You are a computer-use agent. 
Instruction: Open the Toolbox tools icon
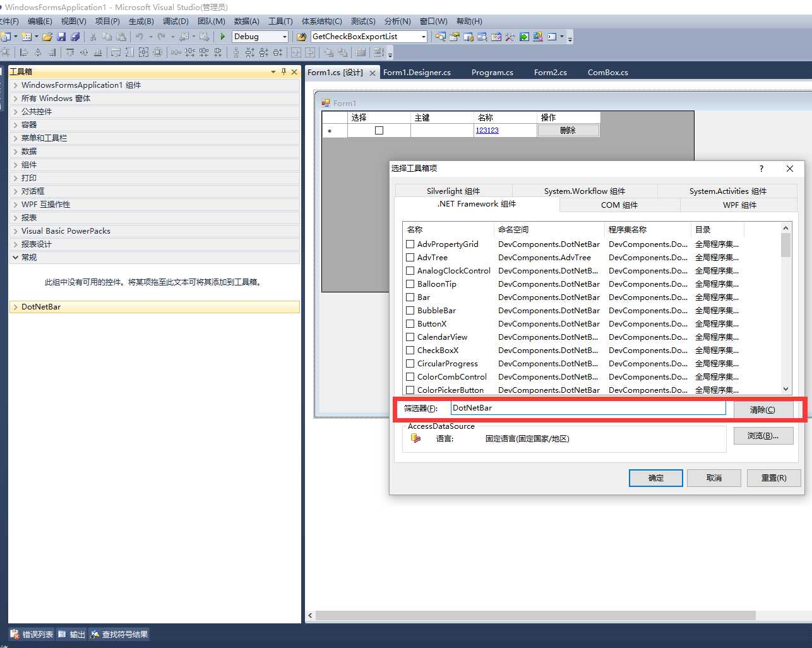pyautogui.click(x=510, y=37)
